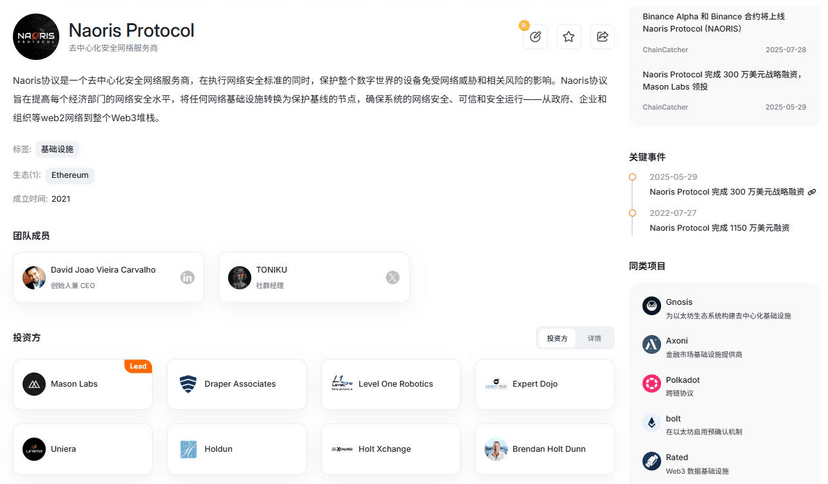Click the Holdun logo icon
The height and width of the screenshot is (484, 828).
pyautogui.click(x=188, y=449)
